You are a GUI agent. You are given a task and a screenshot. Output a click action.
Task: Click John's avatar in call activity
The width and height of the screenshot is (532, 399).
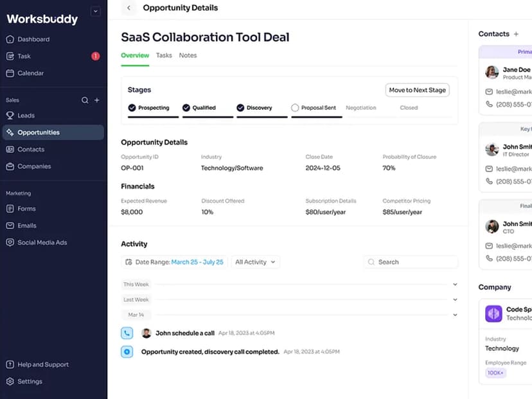coord(146,333)
